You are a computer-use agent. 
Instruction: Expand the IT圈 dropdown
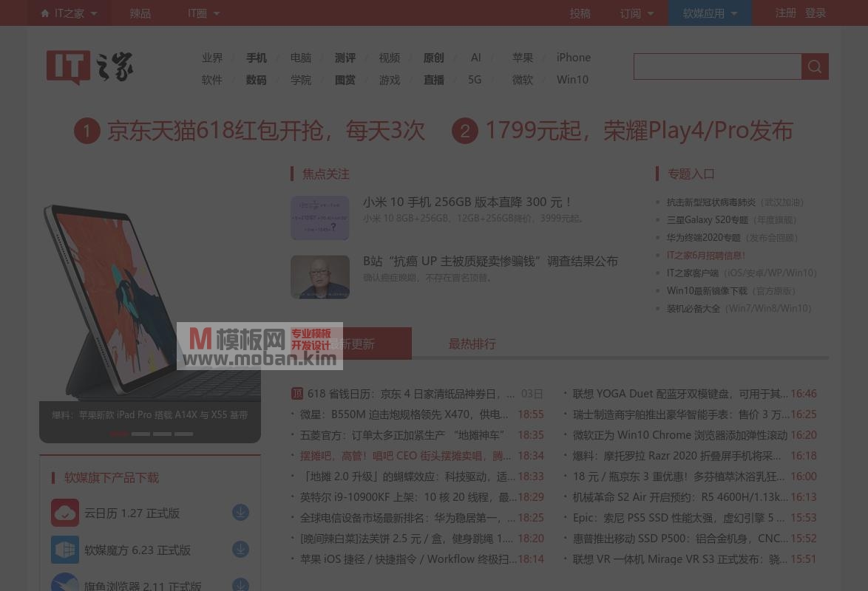point(217,13)
